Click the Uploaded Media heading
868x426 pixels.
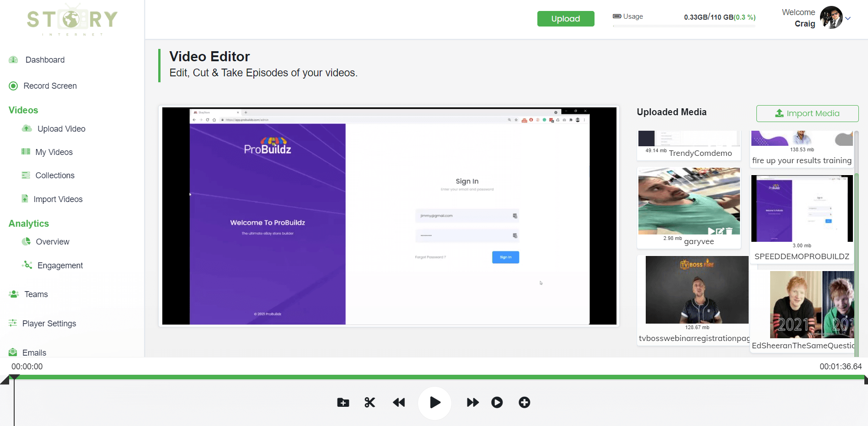tap(672, 112)
